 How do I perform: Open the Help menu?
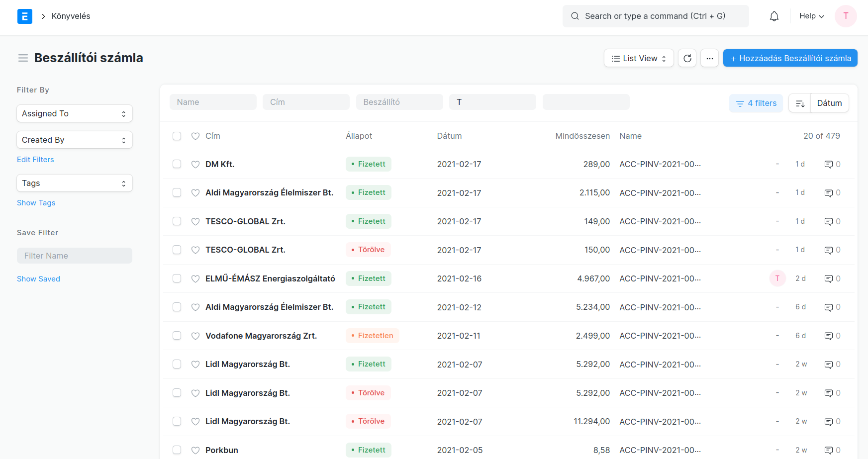tap(811, 16)
